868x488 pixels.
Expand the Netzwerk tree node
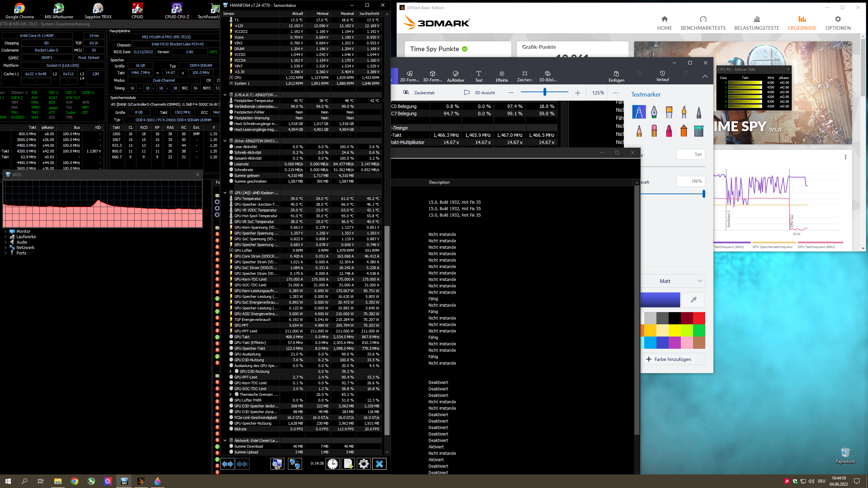[5, 248]
